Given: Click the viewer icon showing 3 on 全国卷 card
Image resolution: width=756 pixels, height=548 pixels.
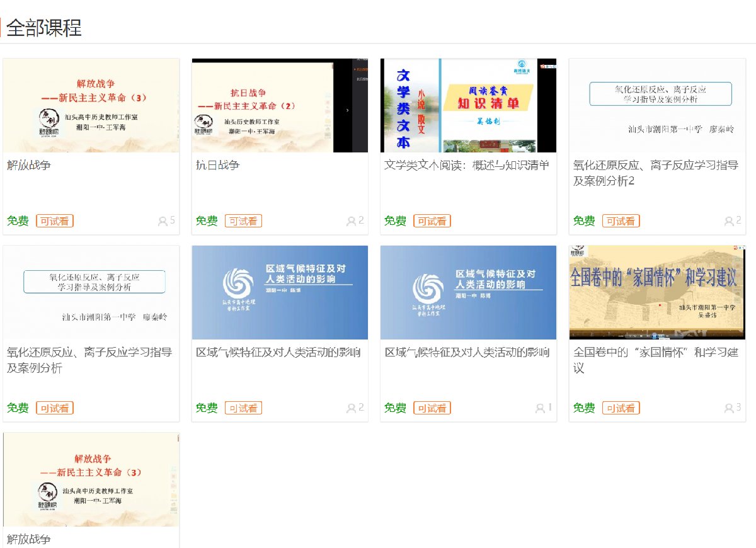Looking at the screenshot, I should [x=729, y=408].
